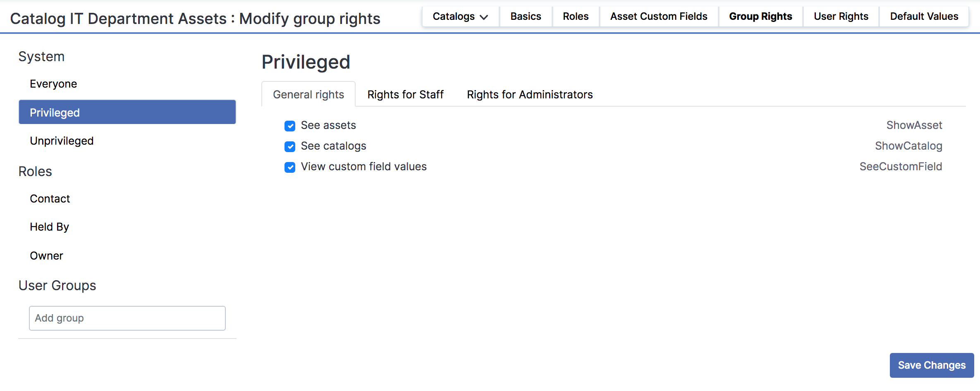Image resolution: width=980 pixels, height=391 pixels.
Task: Click the Save Changes button
Action: click(x=931, y=365)
